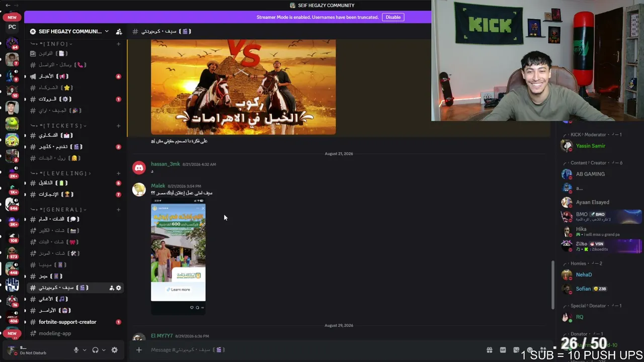Click the back arrow in title bar
Image resolution: width=644 pixels, height=362 pixels.
[x=8, y=5]
